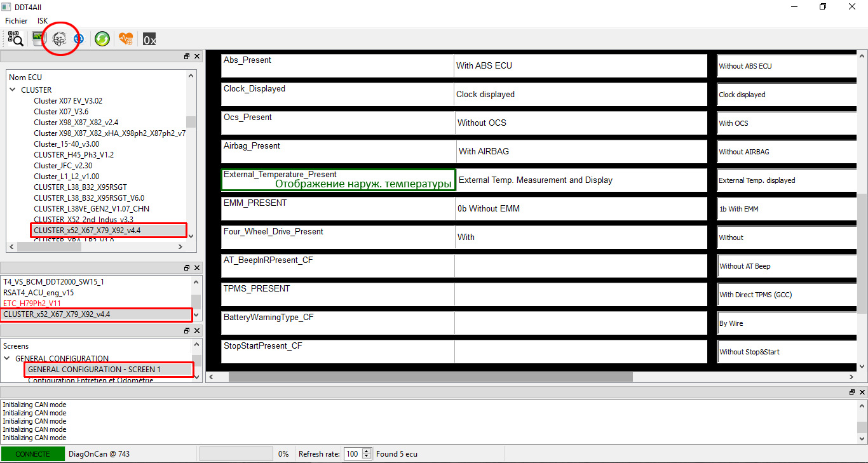Open the Clock displayed combo box on the right
This screenshot has height=463, width=868.
point(787,95)
